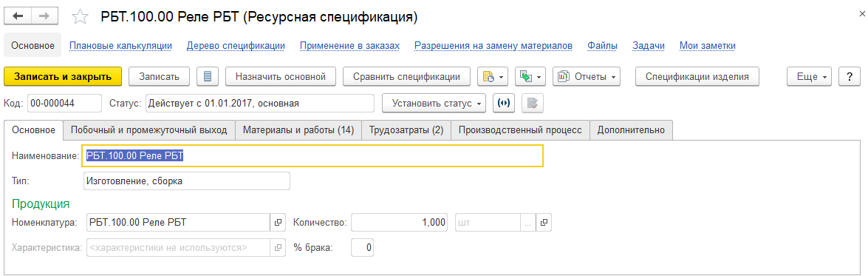Viewport: 868px width, 276px height.
Task: Click the Характеристика field
Action: [179, 247]
